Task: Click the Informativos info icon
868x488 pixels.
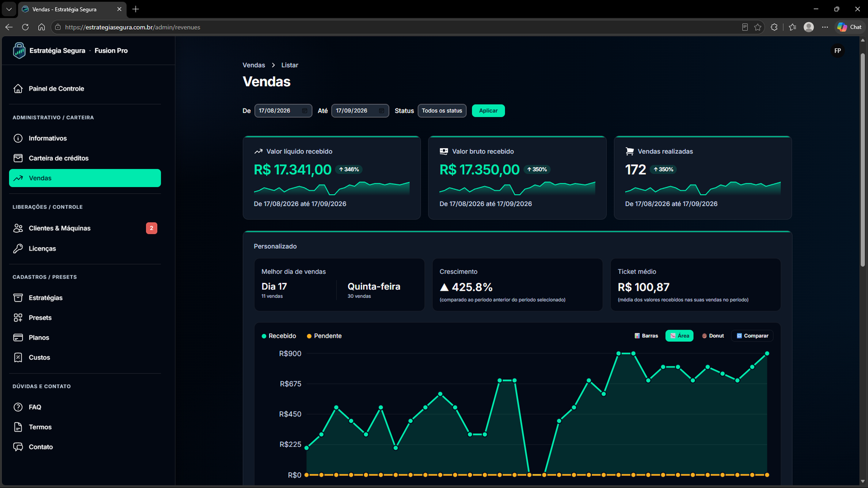Action: click(x=18, y=138)
